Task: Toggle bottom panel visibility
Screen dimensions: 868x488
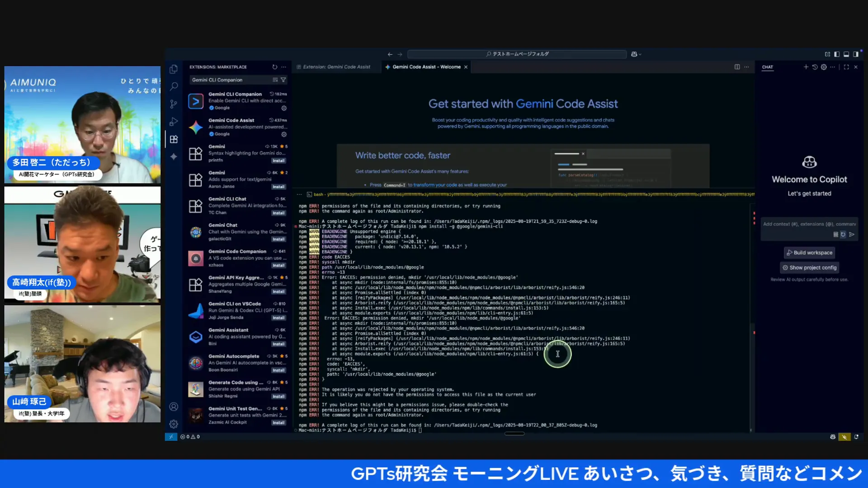Action: (846, 54)
